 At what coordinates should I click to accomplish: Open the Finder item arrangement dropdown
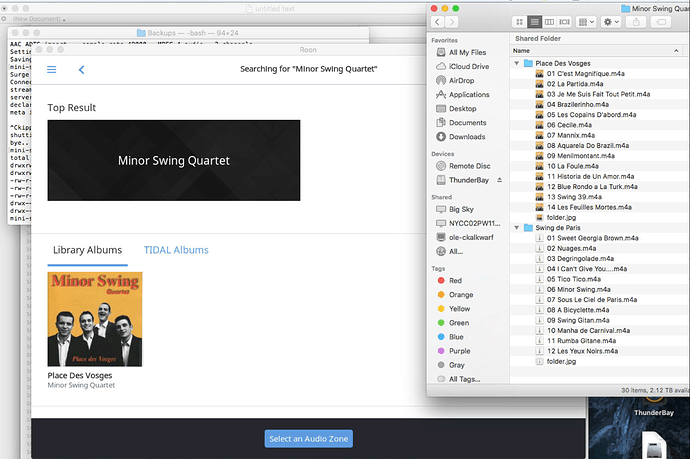click(x=586, y=22)
